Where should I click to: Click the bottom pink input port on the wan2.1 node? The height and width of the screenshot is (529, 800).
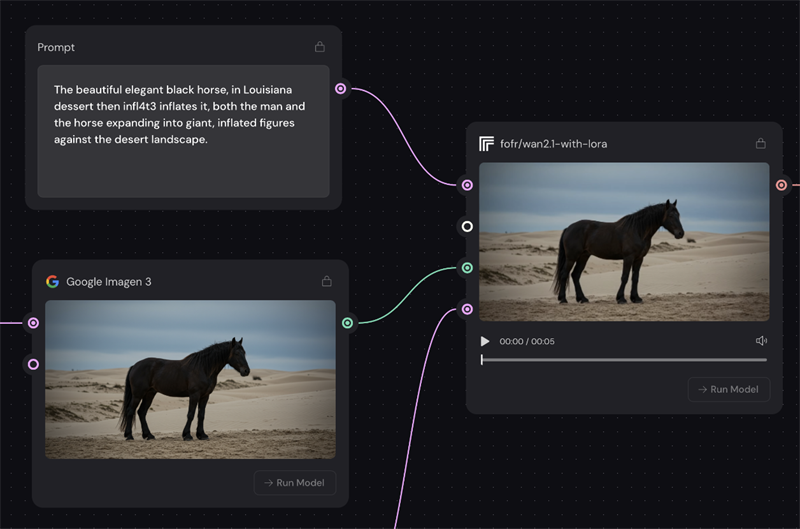tap(467, 309)
